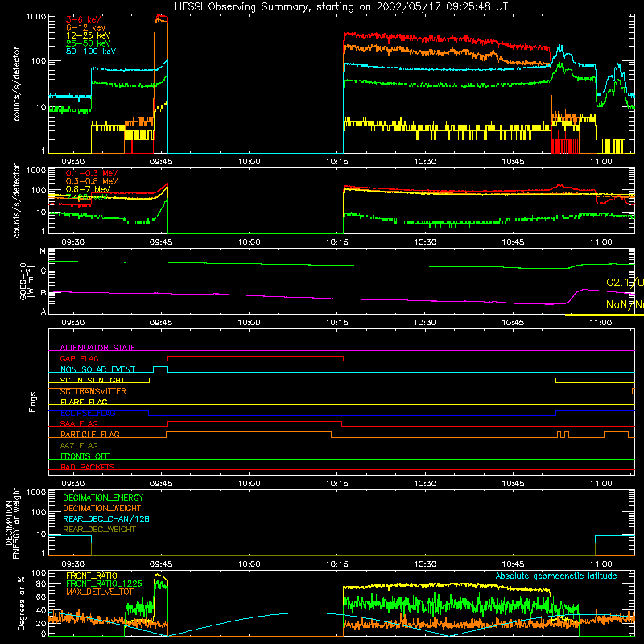This screenshot has width=644, height=644.
Task: Click the orange 0.3-0.8 MeV legend label
Action: [91, 181]
